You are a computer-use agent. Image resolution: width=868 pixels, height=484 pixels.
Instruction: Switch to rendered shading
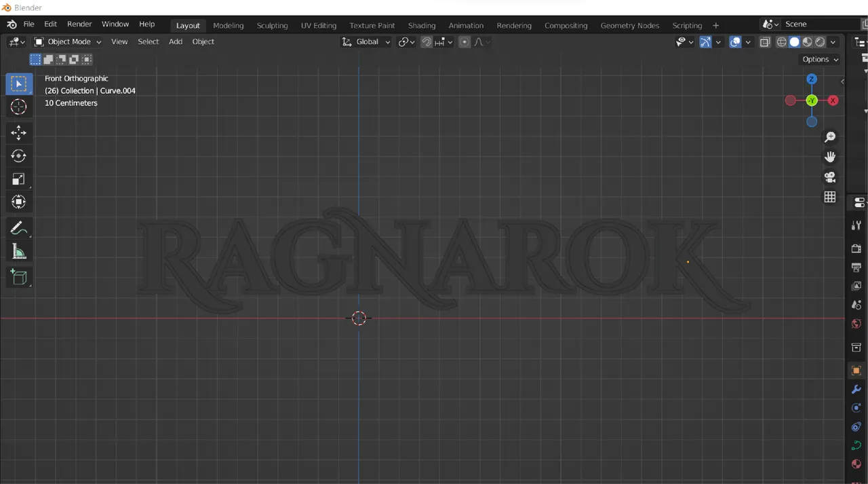pos(821,42)
